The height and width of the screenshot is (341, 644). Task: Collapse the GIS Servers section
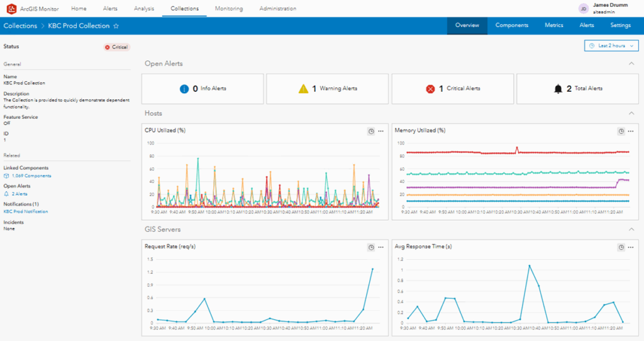pos(631,230)
